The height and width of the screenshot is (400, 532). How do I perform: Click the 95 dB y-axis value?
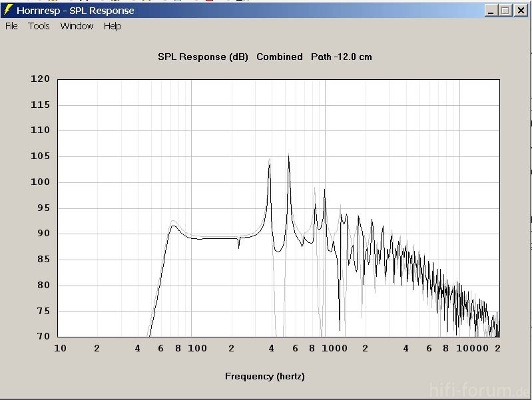click(43, 208)
